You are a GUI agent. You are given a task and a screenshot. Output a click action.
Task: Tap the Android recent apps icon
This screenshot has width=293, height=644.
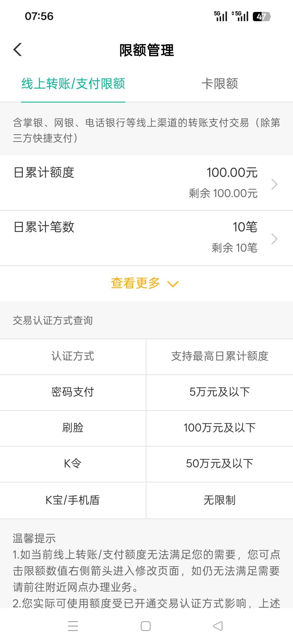[x=73, y=626]
